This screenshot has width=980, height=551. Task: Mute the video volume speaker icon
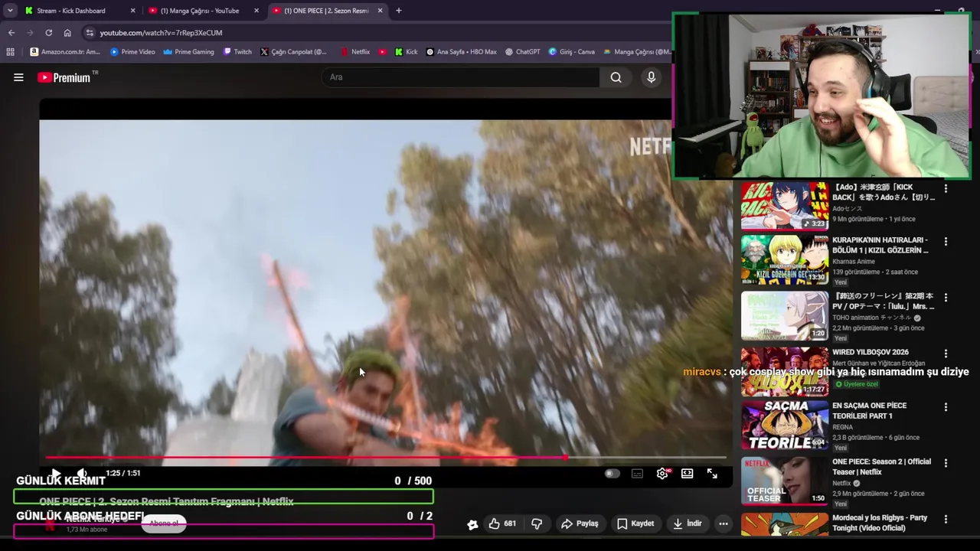click(82, 474)
